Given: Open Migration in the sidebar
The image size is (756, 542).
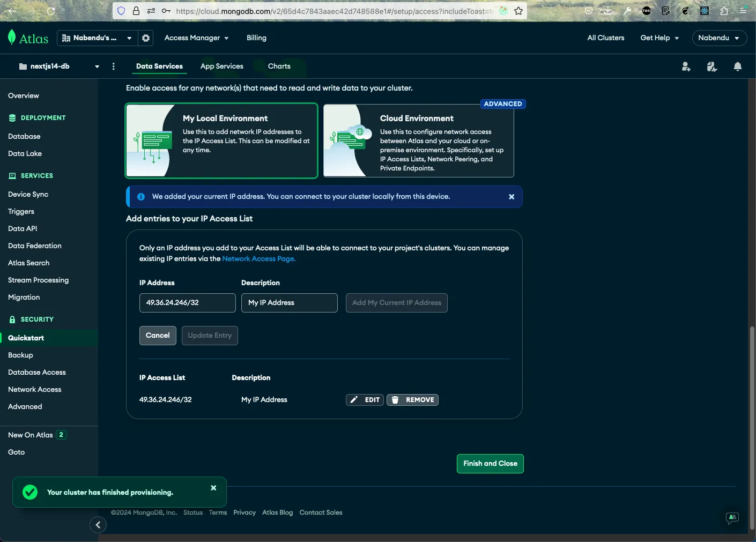Looking at the screenshot, I should pyautogui.click(x=24, y=298).
